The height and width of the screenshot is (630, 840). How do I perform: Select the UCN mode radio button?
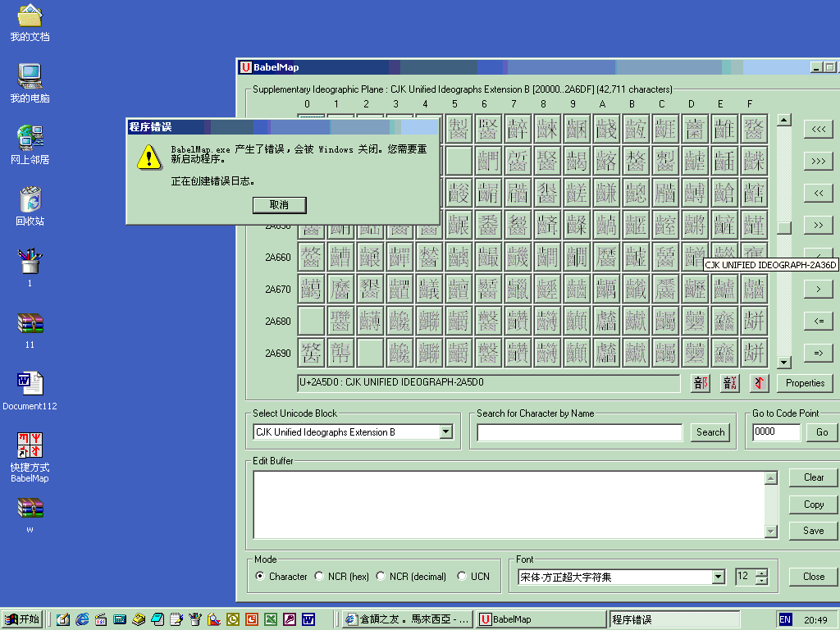point(462,576)
